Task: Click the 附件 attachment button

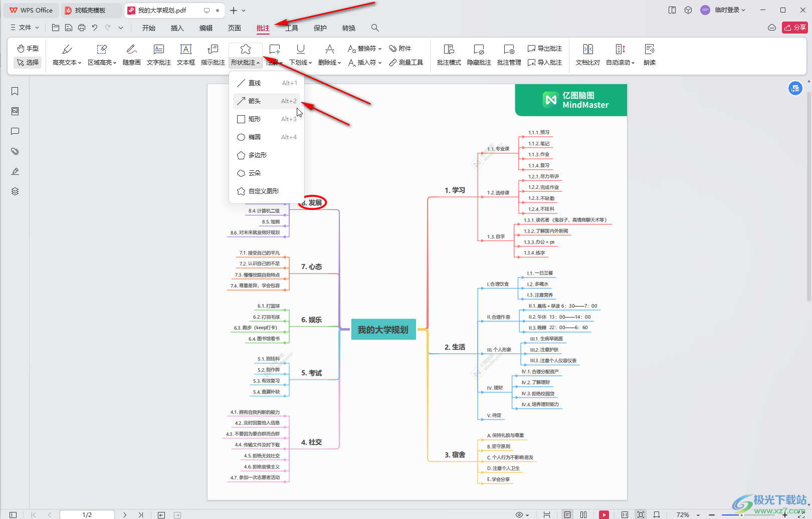Action: tap(400, 48)
